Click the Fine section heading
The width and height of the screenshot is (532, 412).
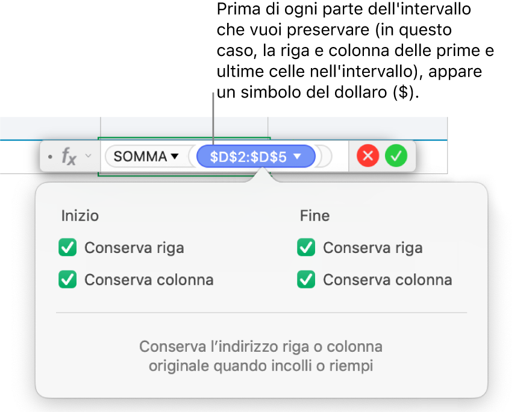pos(315,216)
